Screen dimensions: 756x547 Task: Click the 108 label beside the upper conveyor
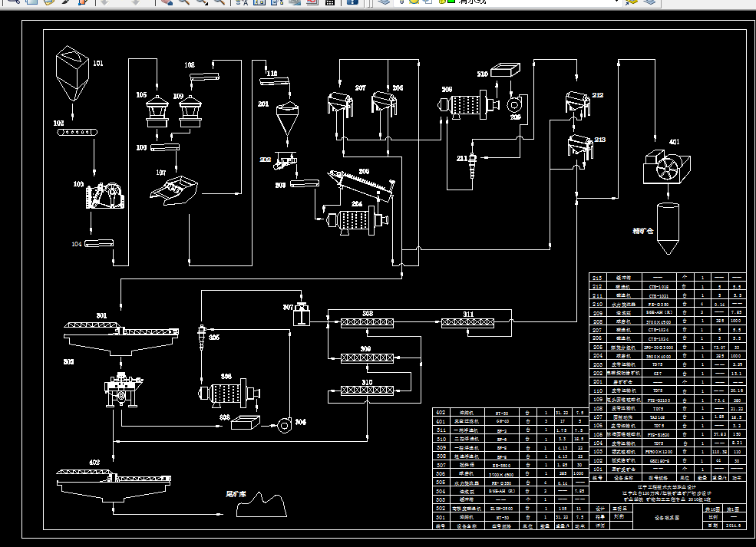pos(190,64)
